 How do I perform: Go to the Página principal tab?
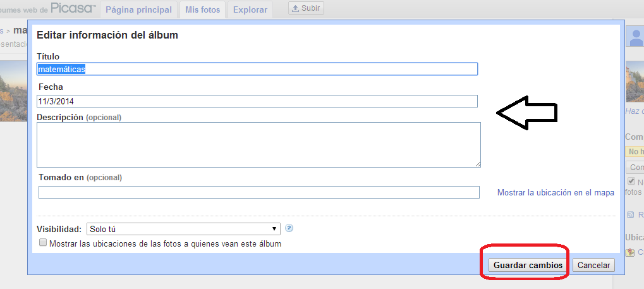[138, 10]
